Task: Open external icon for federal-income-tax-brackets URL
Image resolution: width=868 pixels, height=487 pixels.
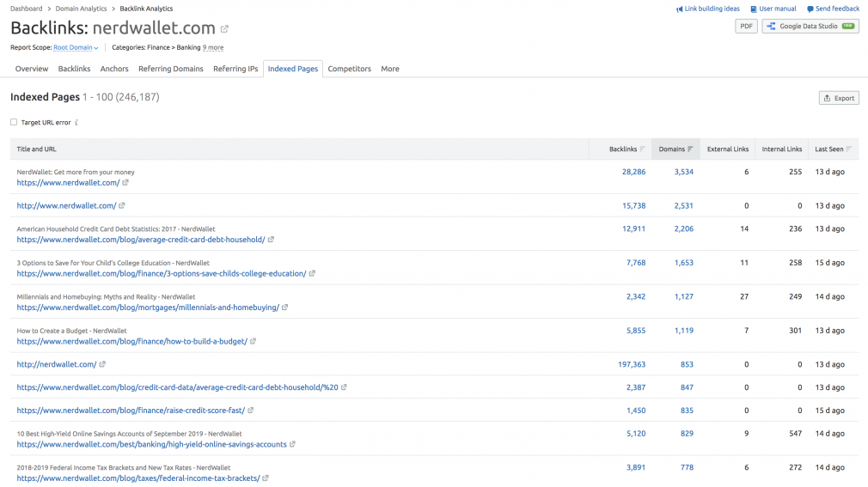Action: pos(266,478)
